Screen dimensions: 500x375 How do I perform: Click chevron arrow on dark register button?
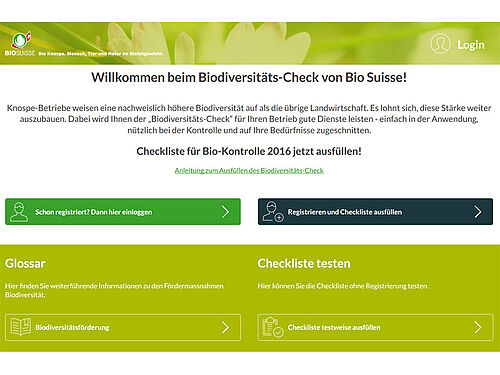[x=478, y=212]
